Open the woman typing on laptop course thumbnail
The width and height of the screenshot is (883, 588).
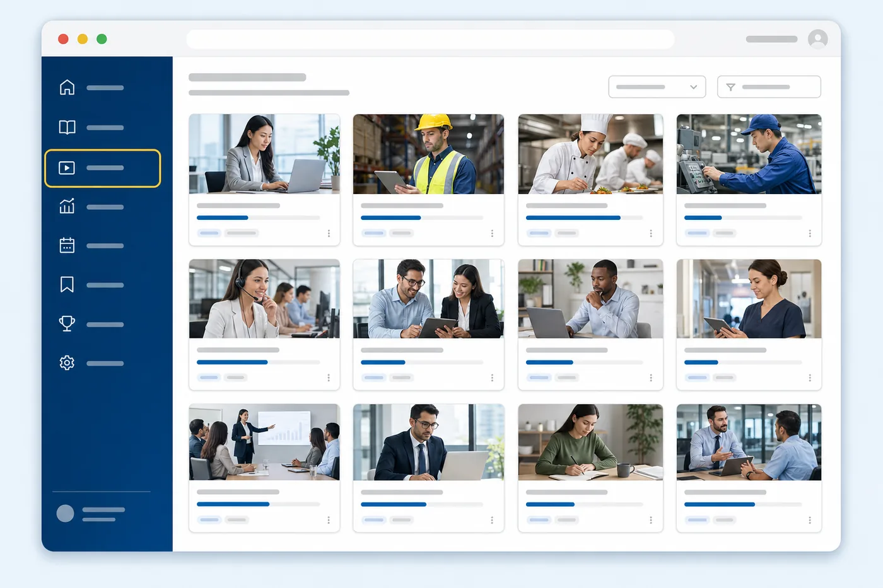click(264, 154)
